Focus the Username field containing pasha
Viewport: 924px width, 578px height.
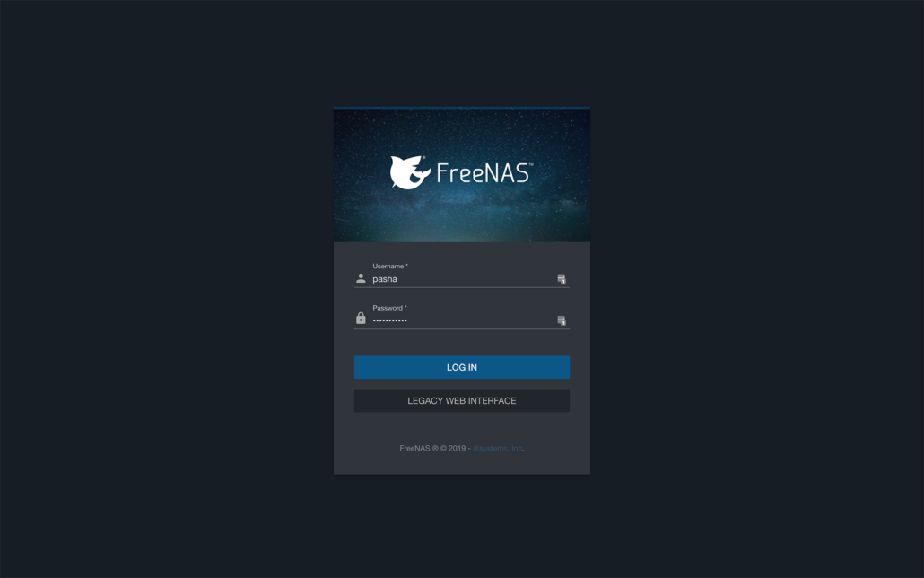(463, 279)
